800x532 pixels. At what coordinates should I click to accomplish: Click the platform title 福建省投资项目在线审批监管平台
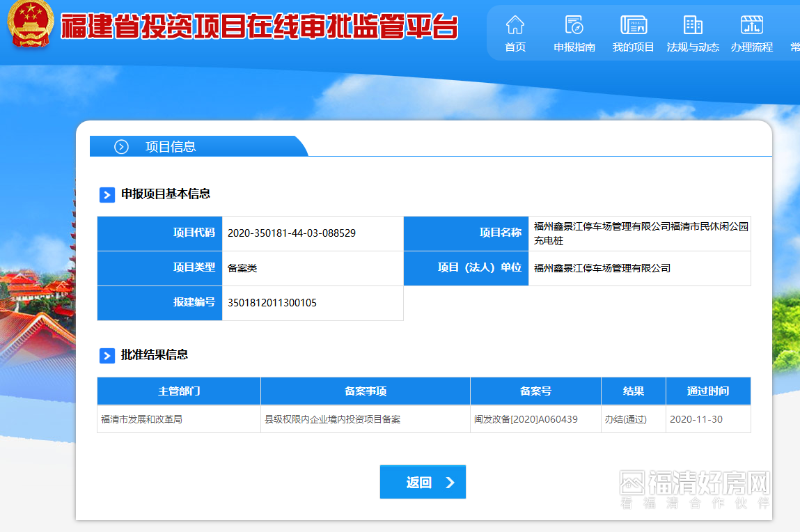[259, 26]
